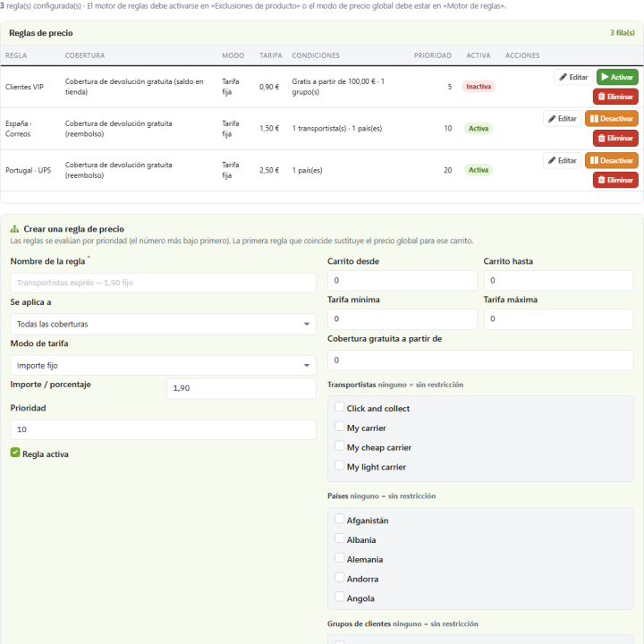644x644 pixels.
Task: Select the Albania country checkbox
Action: [339, 538]
